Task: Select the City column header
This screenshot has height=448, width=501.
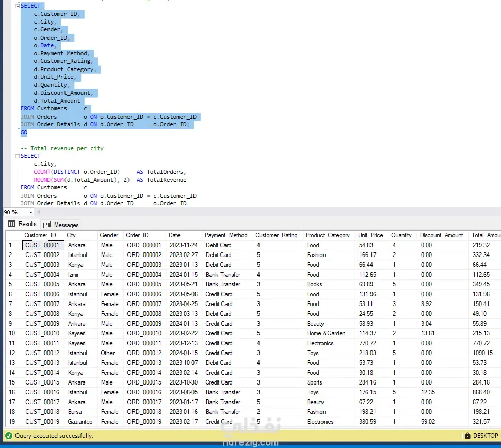Action: coord(81,235)
